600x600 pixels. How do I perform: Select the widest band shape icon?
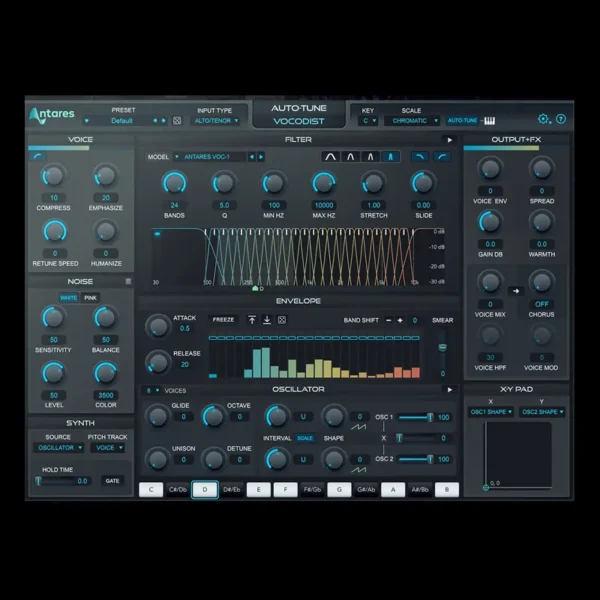(330, 157)
